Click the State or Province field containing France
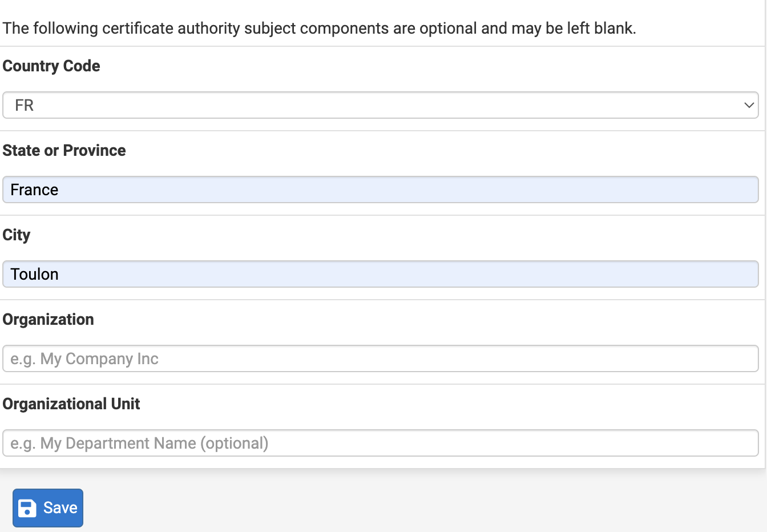 click(x=381, y=190)
